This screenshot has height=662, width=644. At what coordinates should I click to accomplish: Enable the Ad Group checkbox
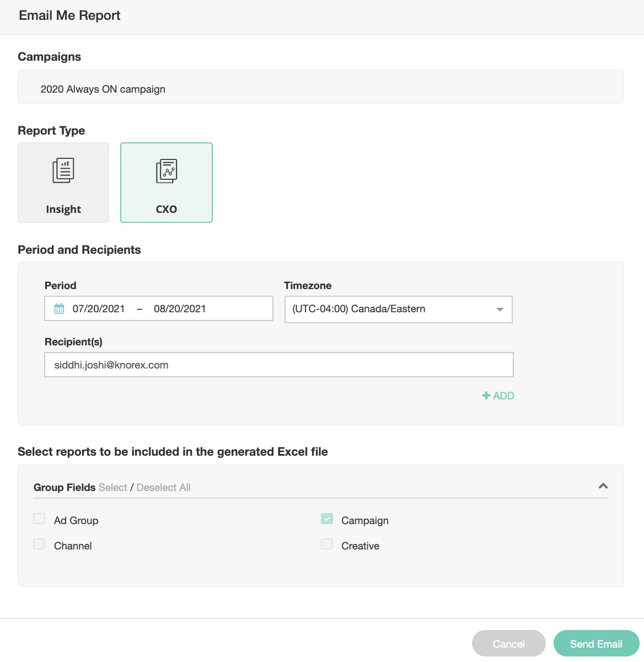coord(39,519)
